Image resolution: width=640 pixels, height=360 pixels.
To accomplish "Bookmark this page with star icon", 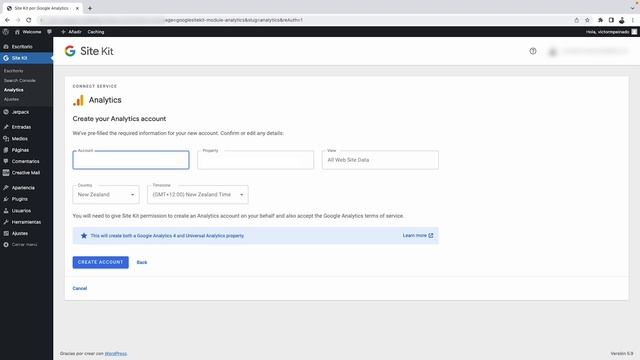I will [587, 20].
